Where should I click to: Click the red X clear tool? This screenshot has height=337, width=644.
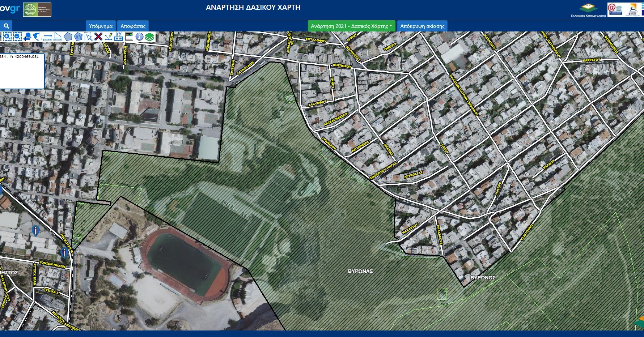pyautogui.click(x=98, y=37)
